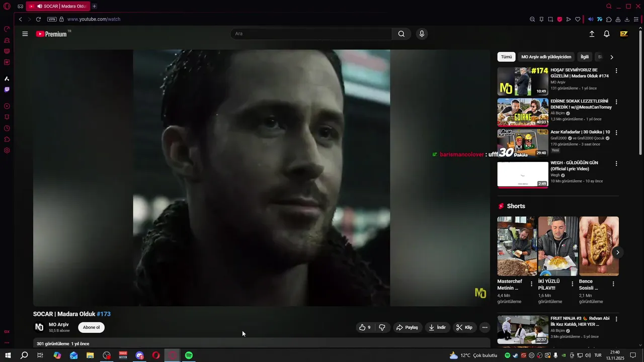Open options for WEGH - GÜLDÜĞÜN GÜN video
This screenshot has height=362, width=644.
coord(616,163)
